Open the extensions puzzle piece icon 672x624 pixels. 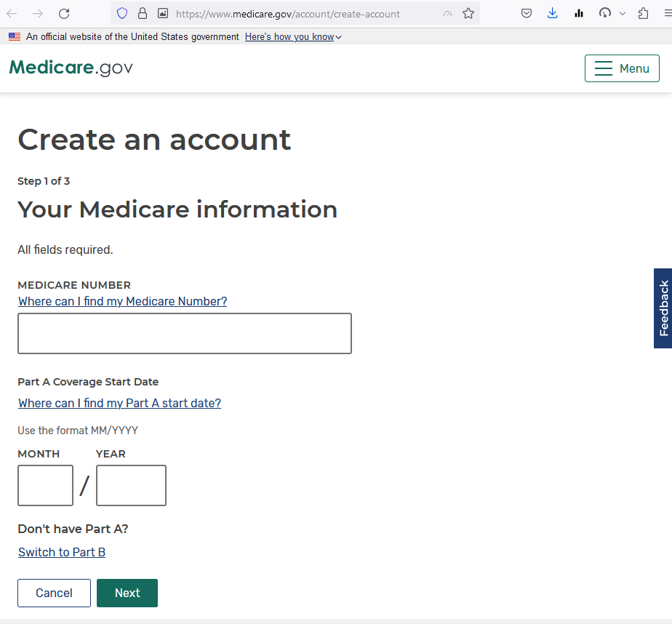643,13
